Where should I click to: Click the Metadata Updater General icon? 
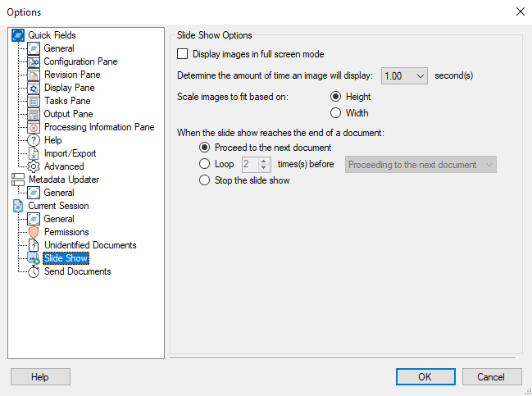coord(34,193)
